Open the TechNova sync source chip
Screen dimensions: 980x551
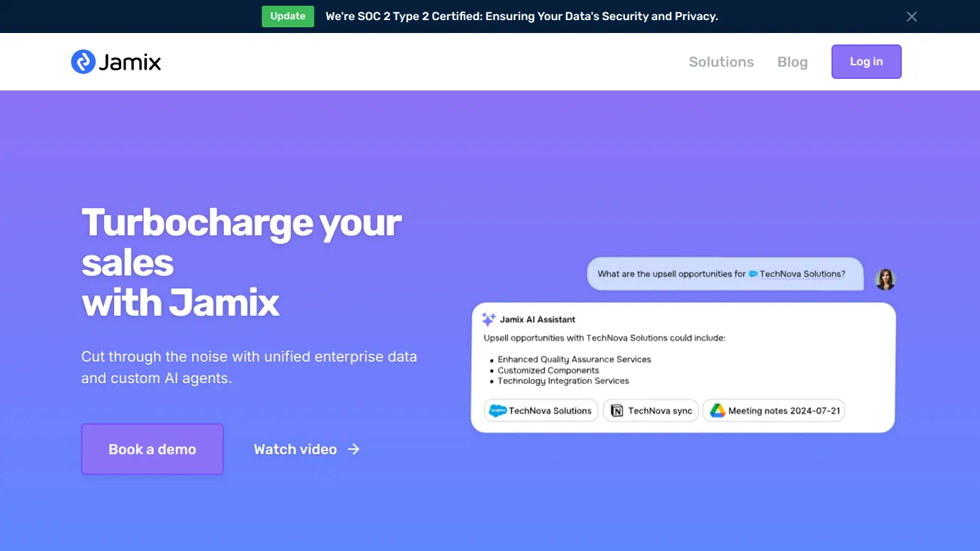click(x=651, y=410)
